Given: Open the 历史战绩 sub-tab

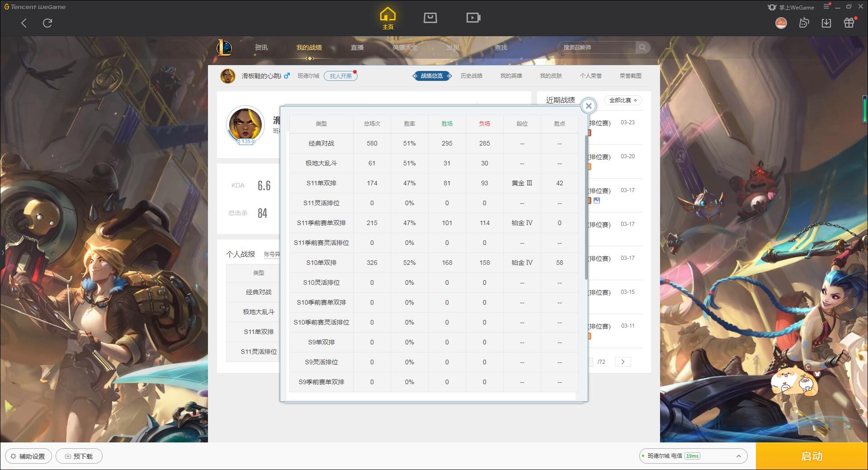Looking at the screenshot, I should [x=472, y=76].
